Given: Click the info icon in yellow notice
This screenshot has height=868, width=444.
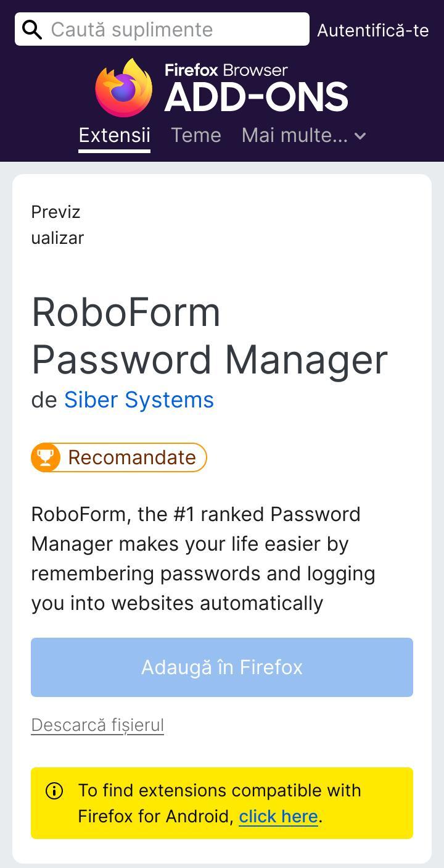Looking at the screenshot, I should click(54, 791).
